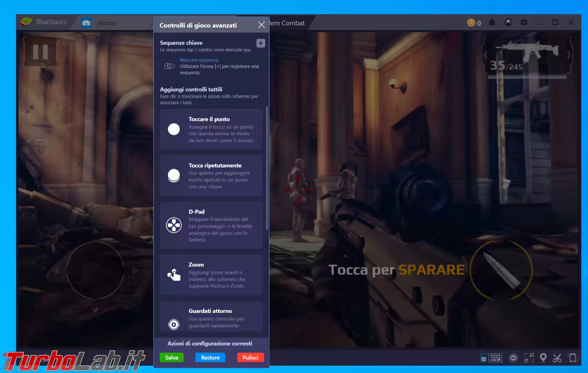Open the notifications bell
588x373 pixels.
492,23
